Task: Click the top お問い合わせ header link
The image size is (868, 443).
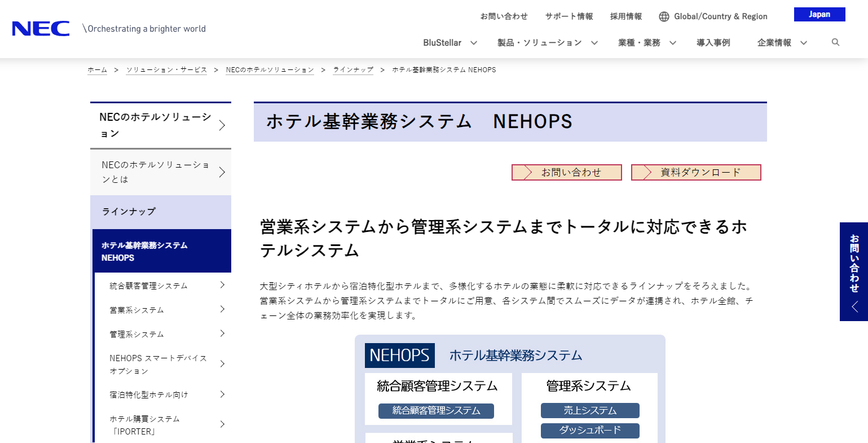Action: coord(504,16)
